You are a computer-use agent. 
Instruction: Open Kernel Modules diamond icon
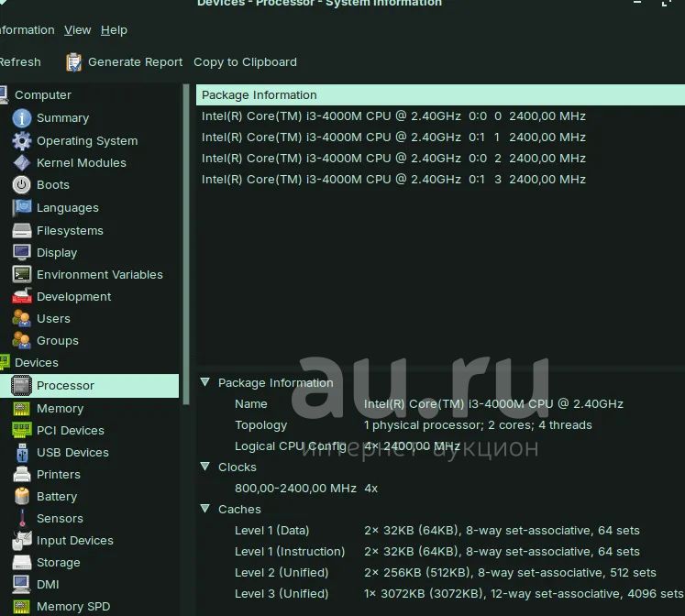tap(21, 163)
